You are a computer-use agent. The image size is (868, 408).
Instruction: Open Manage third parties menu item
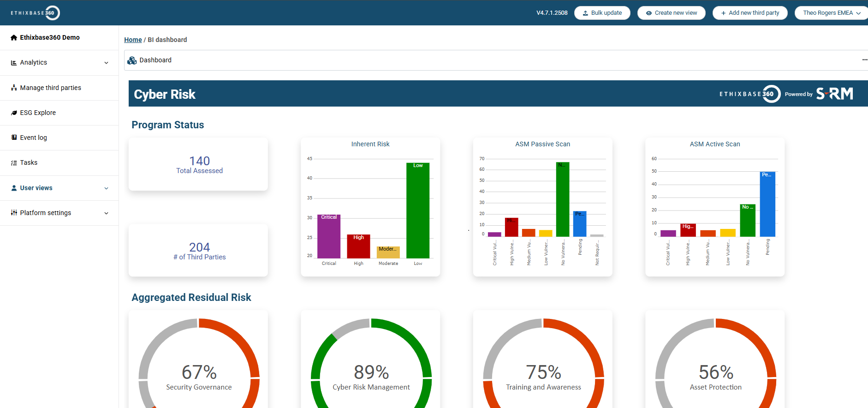[51, 88]
